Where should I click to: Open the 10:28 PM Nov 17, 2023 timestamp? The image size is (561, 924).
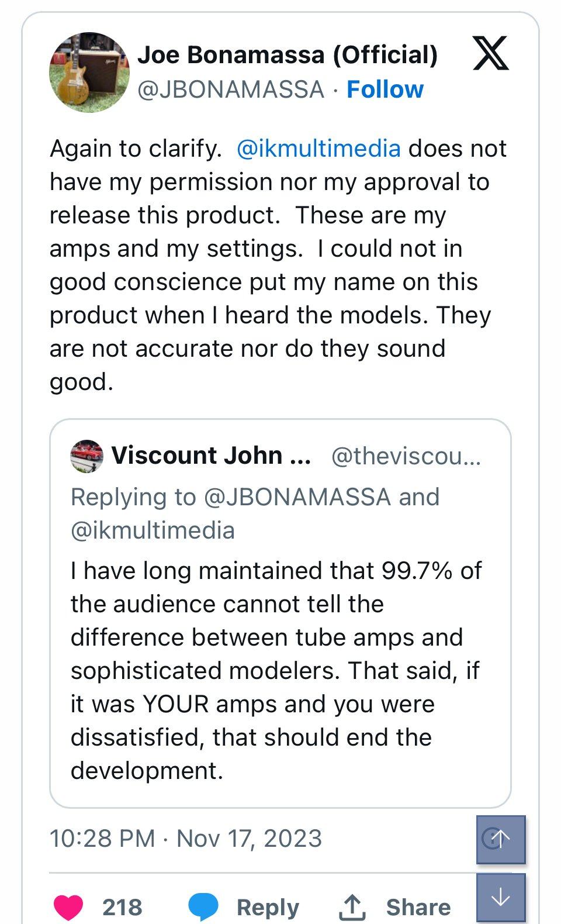(185, 838)
